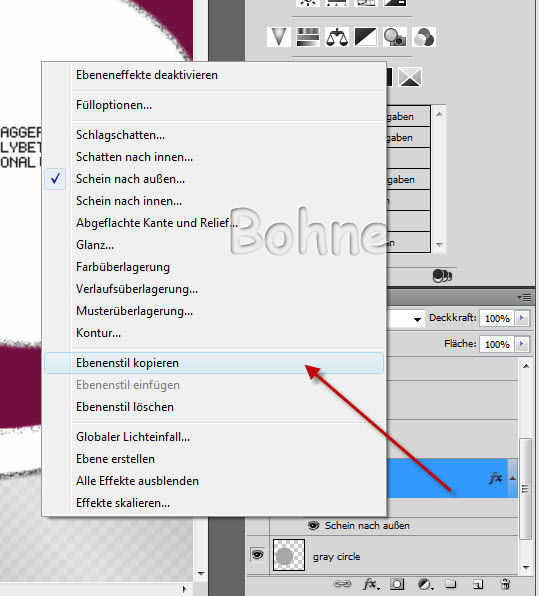
Task: Add a Black & White adjustment
Action: (x=366, y=37)
